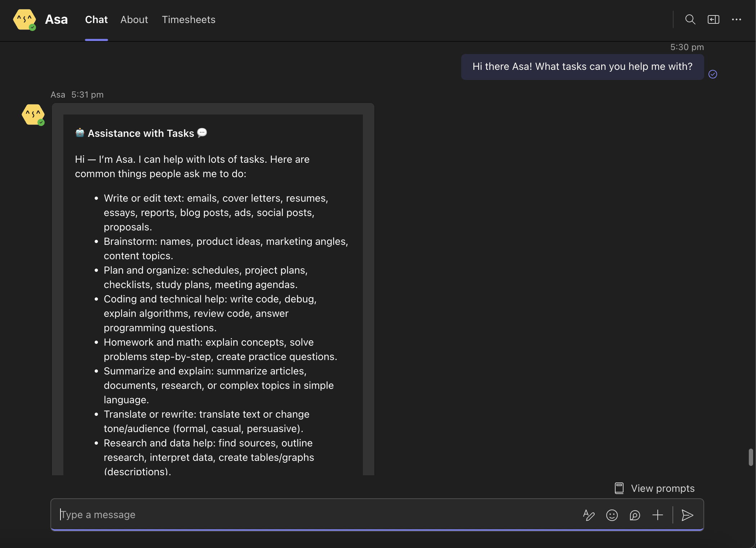756x548 pixels.
Task: Open View prompts
Action: pyautogui.click(x=663, y=488)
